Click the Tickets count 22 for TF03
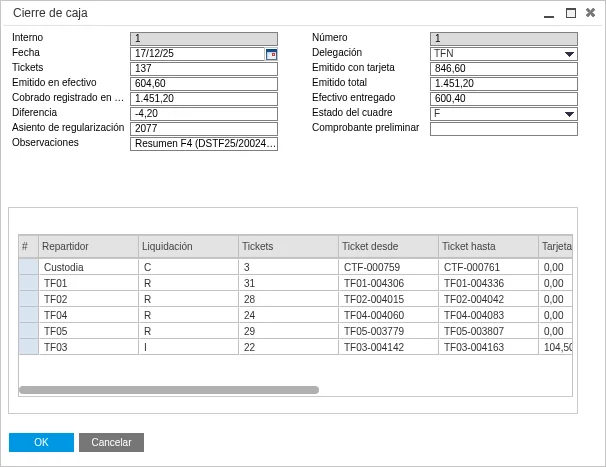606x467 pixels. click(288, 347)
